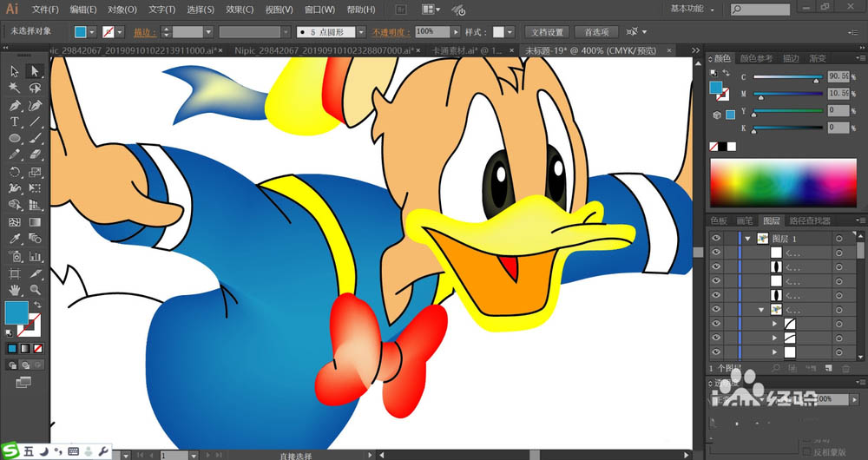
Task: Select the Magic Wand tool
Action: [x=15, y=88]
